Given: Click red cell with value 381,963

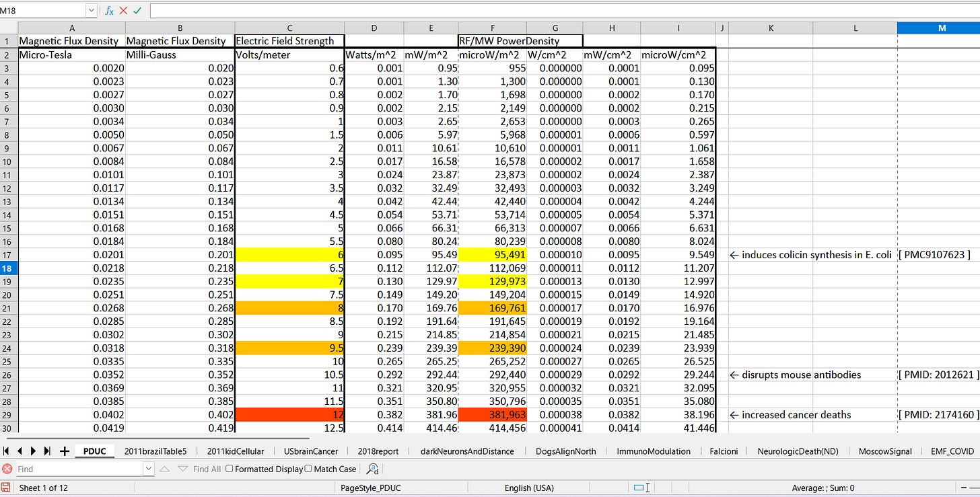Looking at the screenshot, I should (493, 414).
